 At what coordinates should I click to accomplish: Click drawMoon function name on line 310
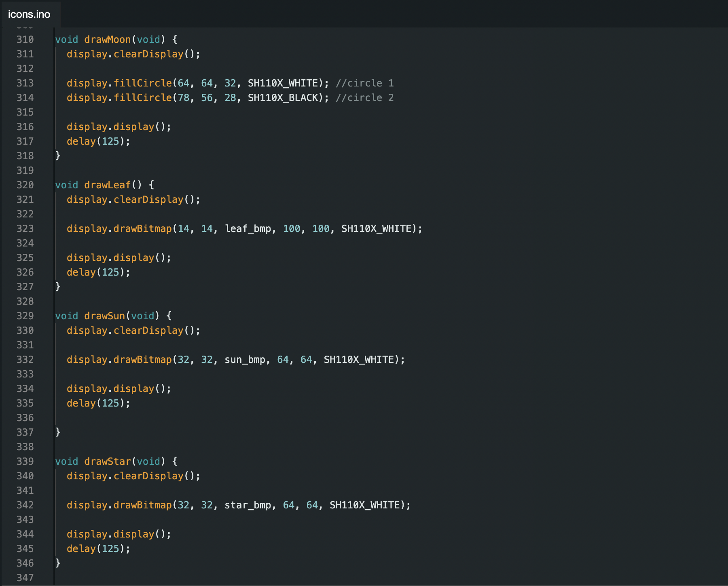[108, 40]
